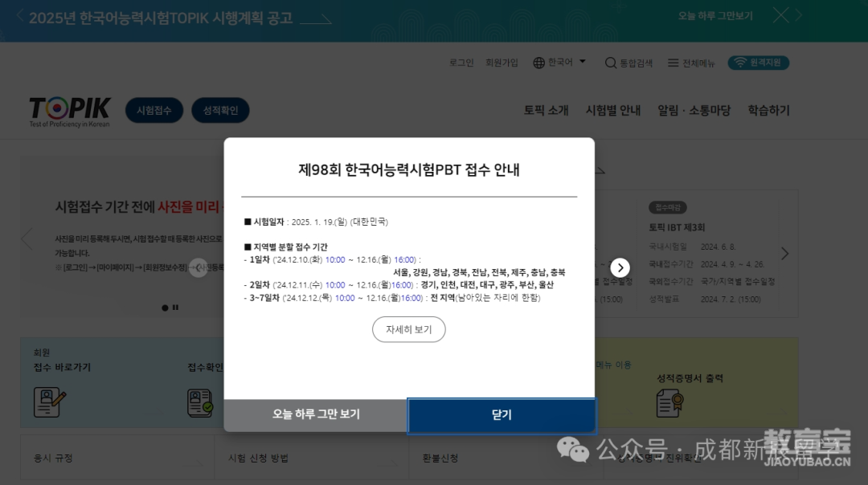868x485 pixels.
Task: Click the 성적증명서 출력 label
Action: 690,378
